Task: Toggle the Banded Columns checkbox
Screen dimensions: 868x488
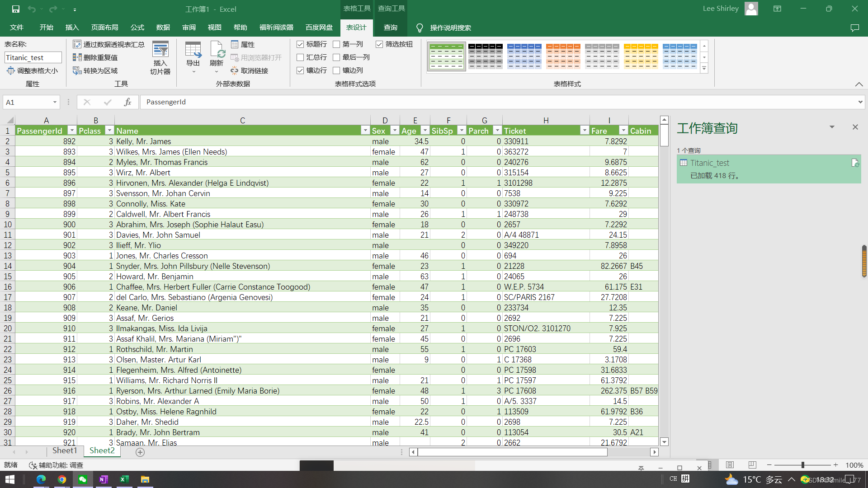Action: click(336, 70)
